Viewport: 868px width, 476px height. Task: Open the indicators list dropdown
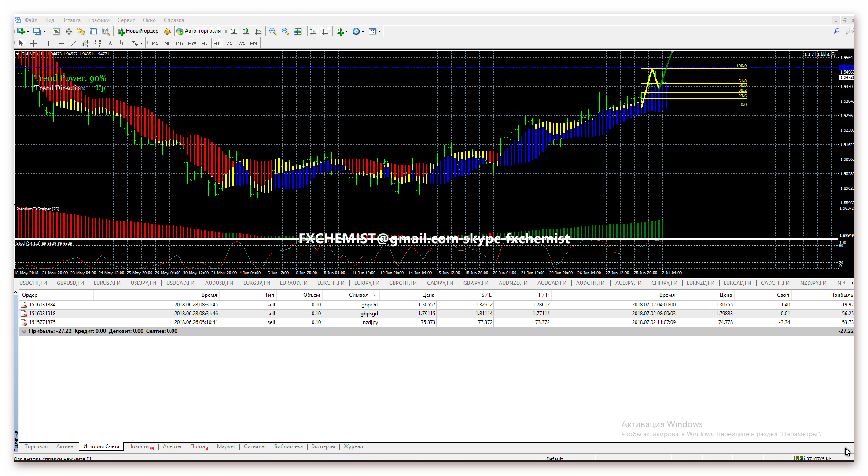point(342,31)
